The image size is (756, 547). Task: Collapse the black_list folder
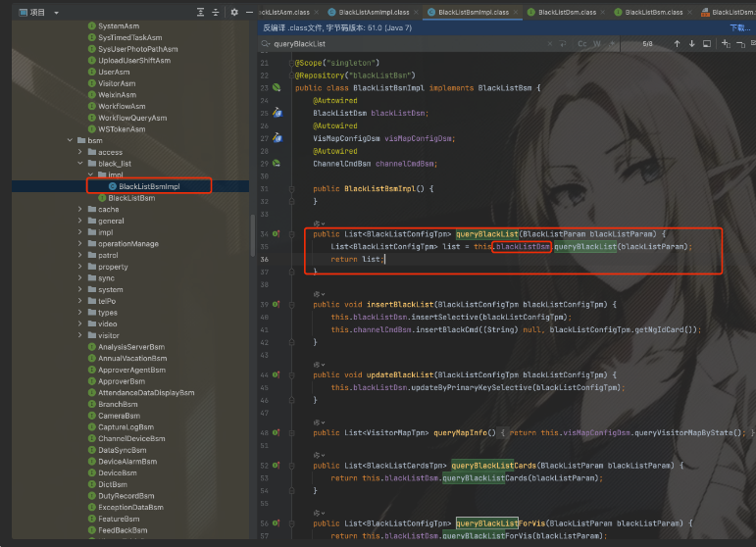[80, 164]
